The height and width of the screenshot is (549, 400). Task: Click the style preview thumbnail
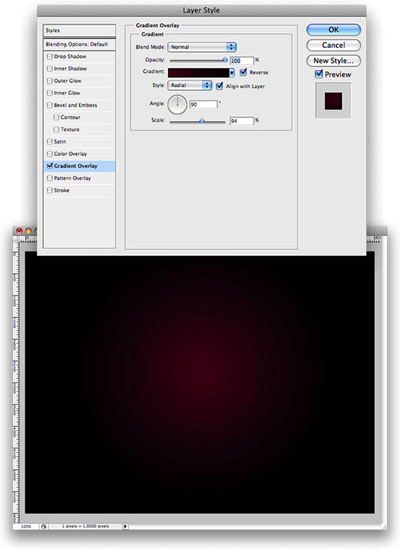pos(333,101)
